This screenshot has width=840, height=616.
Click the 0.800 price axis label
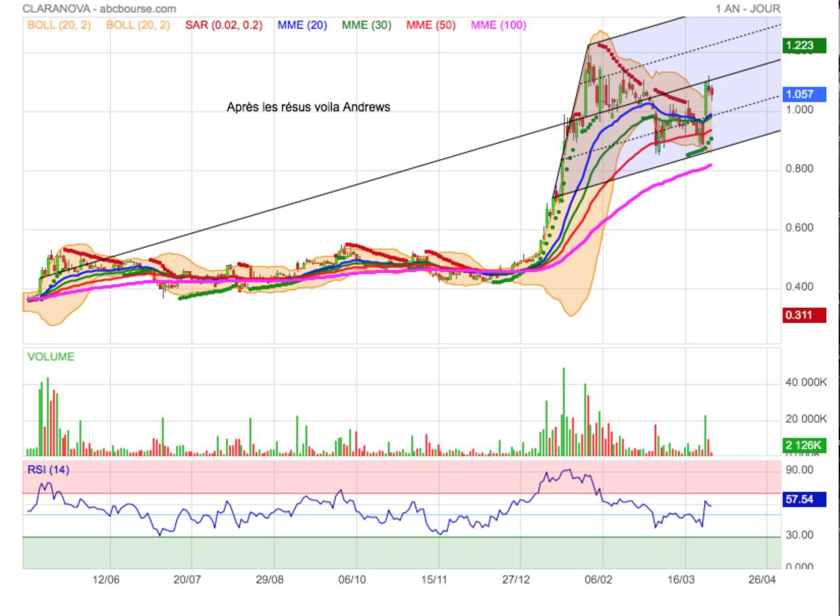click(800, 169)
